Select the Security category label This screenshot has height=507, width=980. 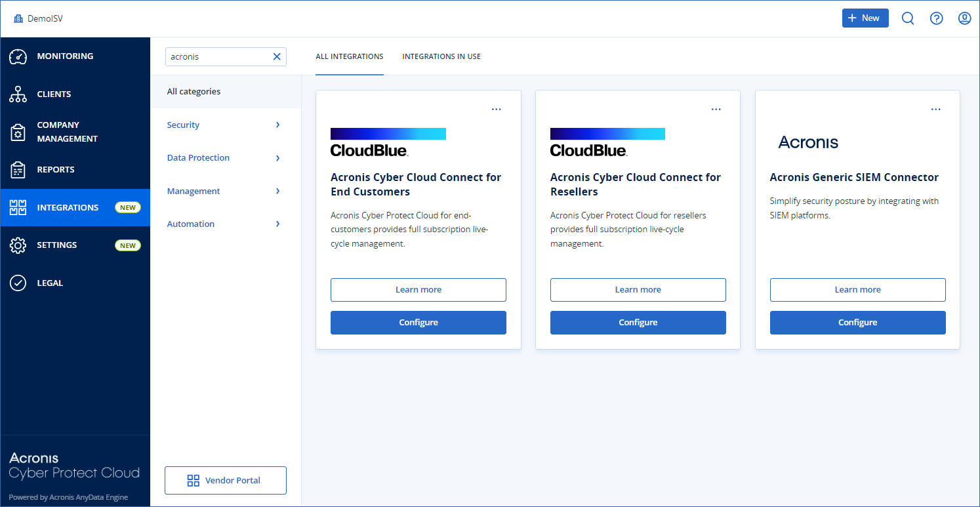pos(183,125)
